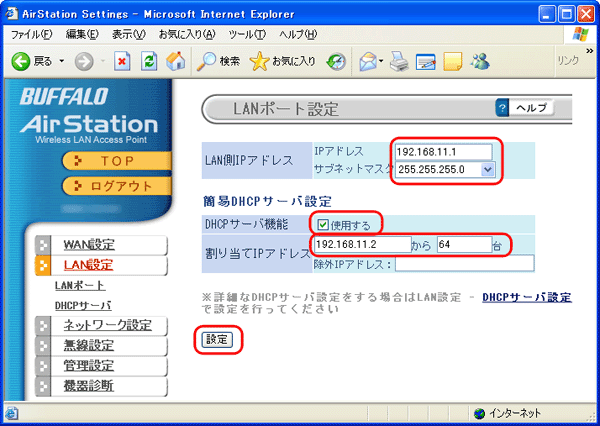Viewport: 600px width, 426px height.
Task: Expand the subnet mask dropdown
Action: pos(487,170)
